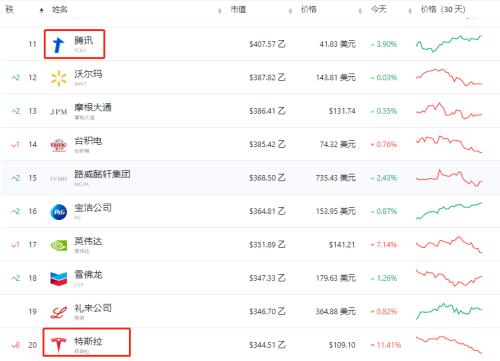Click the Walmart spark logo
Screen dimensions: 500x361
[x=59, y=78]
